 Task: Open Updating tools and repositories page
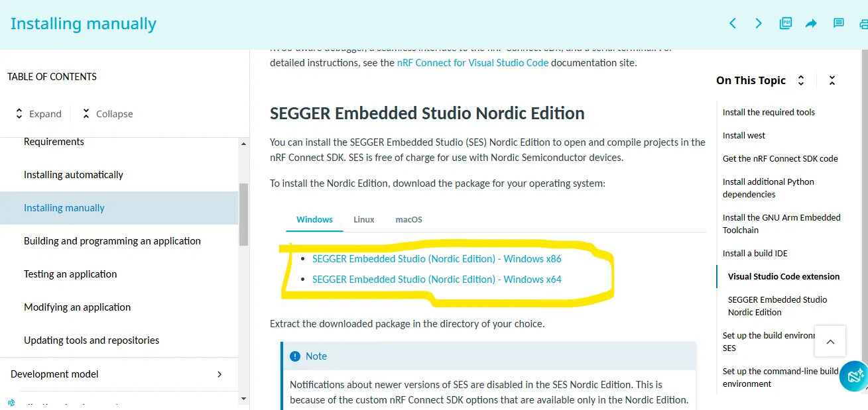pyautogui.click(x=92, y=340)
